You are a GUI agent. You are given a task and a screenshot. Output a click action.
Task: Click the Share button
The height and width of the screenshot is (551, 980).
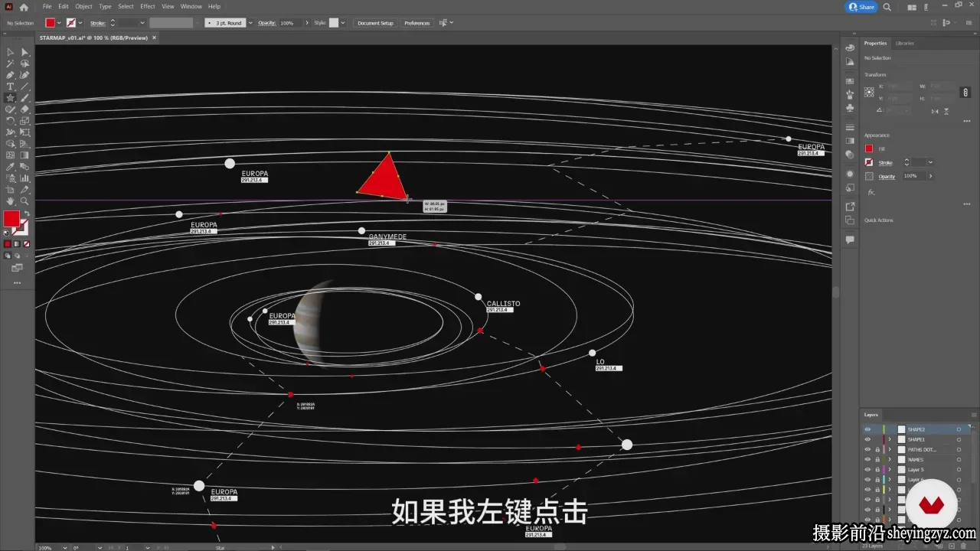861,7
